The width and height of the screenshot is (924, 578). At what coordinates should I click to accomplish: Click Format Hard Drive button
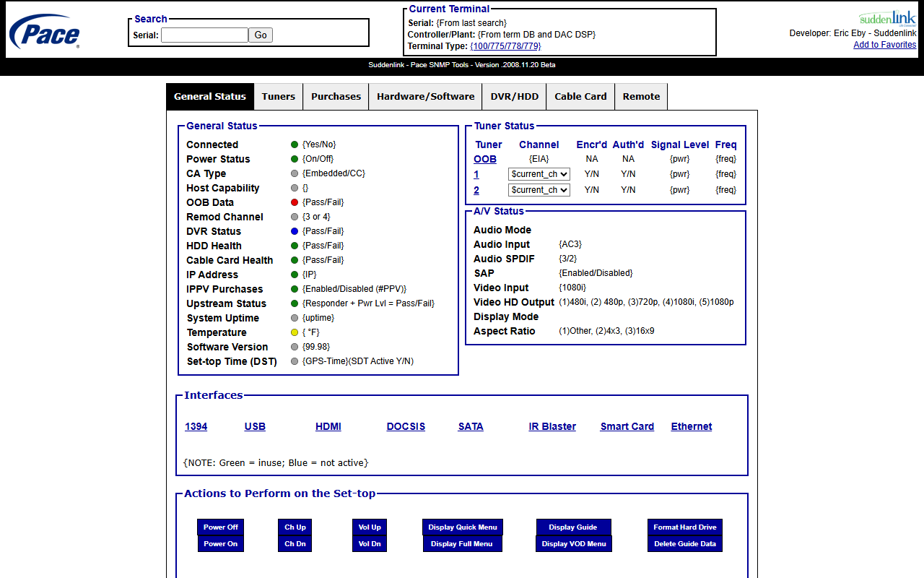(685, 527)
